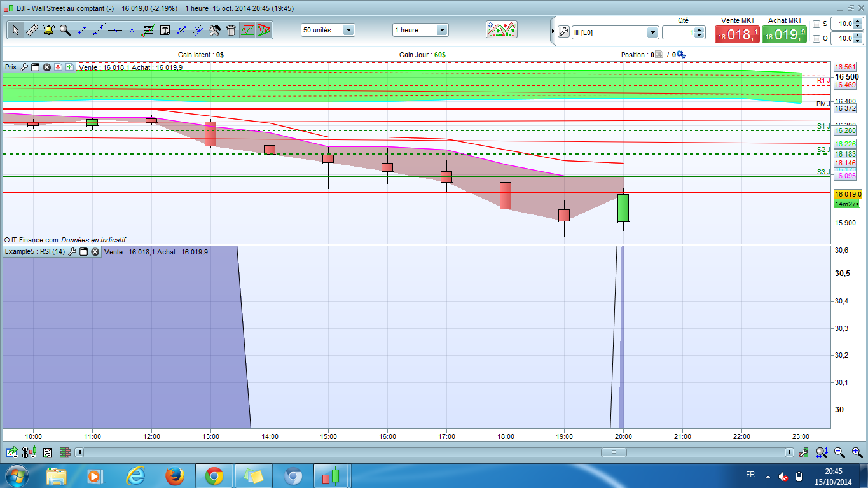Viewport: 868px width, 488px height.
Task: Select the text annotation tool
Action: [165, 30]
